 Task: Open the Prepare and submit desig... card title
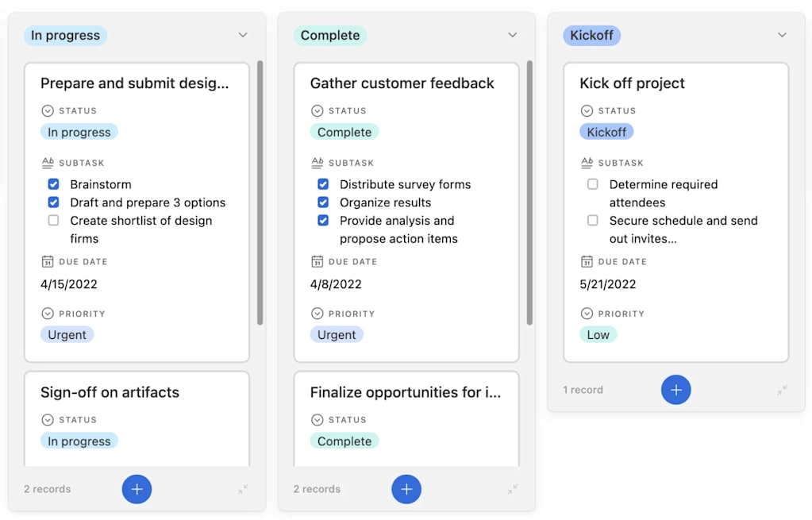click(x=135, y=83)
